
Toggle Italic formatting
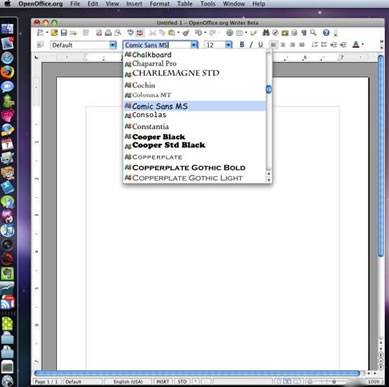point(251,45)
